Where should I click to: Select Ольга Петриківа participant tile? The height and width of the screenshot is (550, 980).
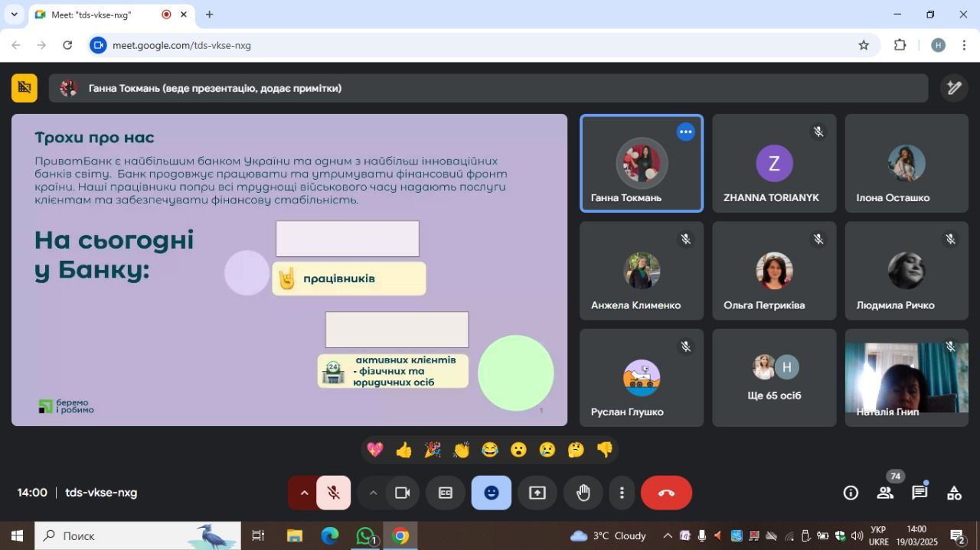pos(774,271)
